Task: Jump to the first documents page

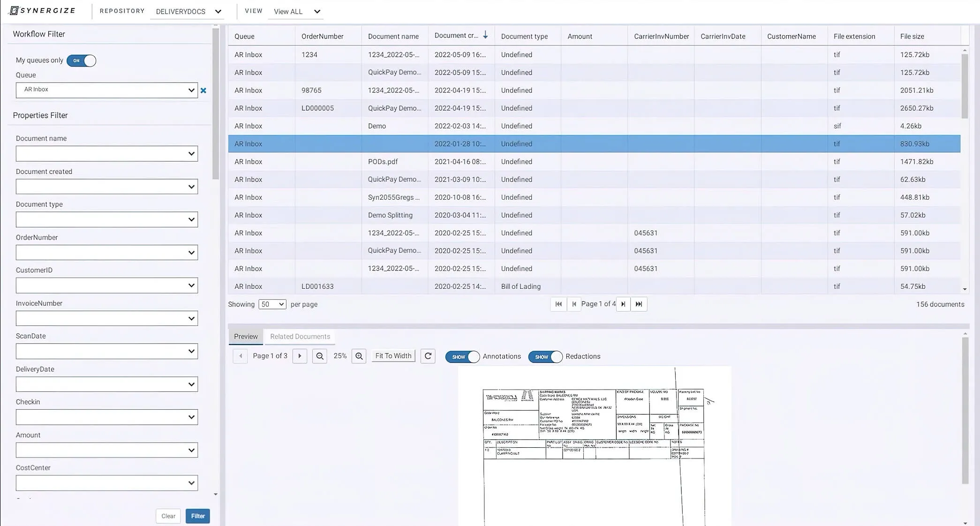Action: [x=558, y=304]
